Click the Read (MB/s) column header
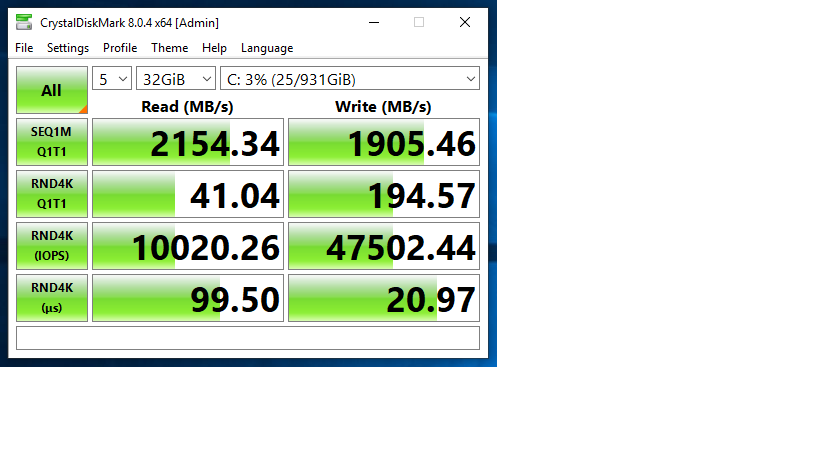This screenshot has height=460, width=819. pyautogui.click(x=187, y=107)
